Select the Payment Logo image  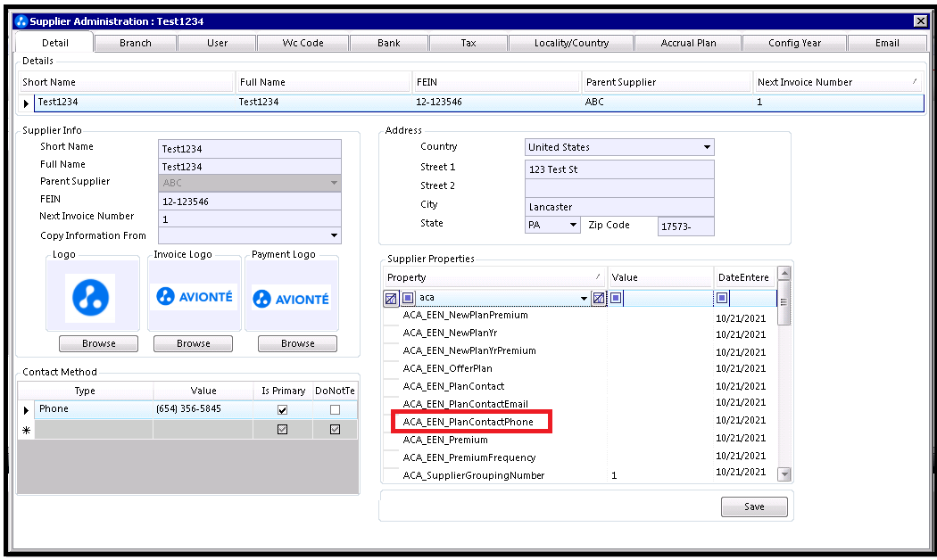coord(291,298)
